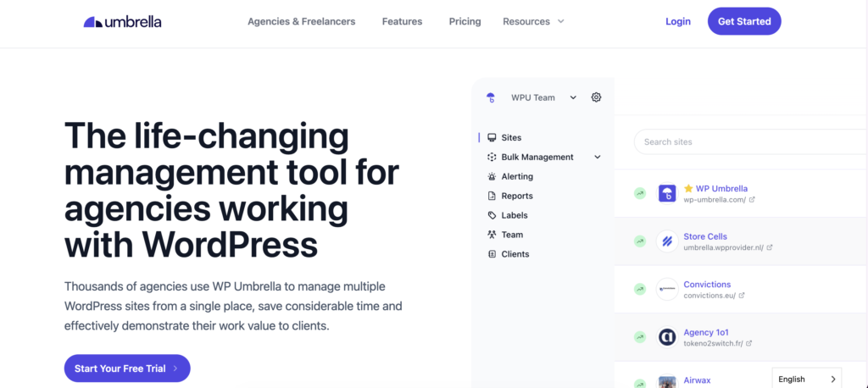Image resolution: width=868 pixels, height=388 pixels.
Task: Click the Convictions site logo icon
Action: tap(667, 290)
